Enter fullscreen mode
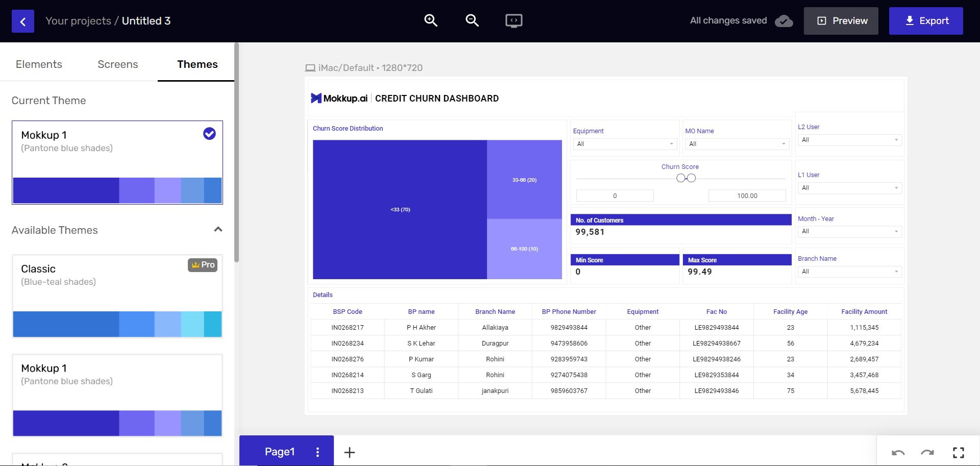Viewport: 980px width, 466px height. click(x=958, y=452)
